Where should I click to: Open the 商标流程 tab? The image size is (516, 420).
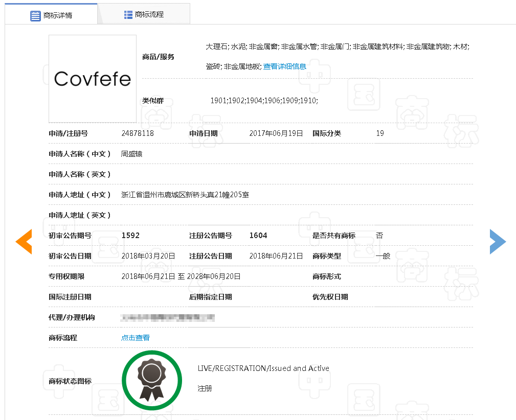(149, 15)
